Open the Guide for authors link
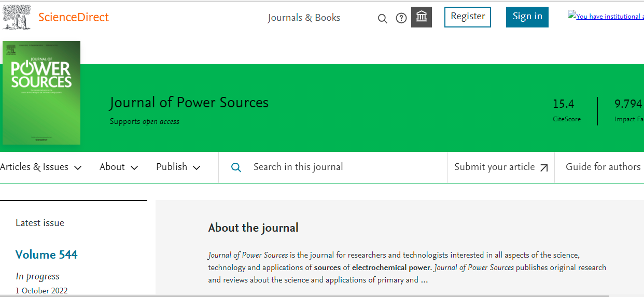644x297 pixels. tap(603, 167)
